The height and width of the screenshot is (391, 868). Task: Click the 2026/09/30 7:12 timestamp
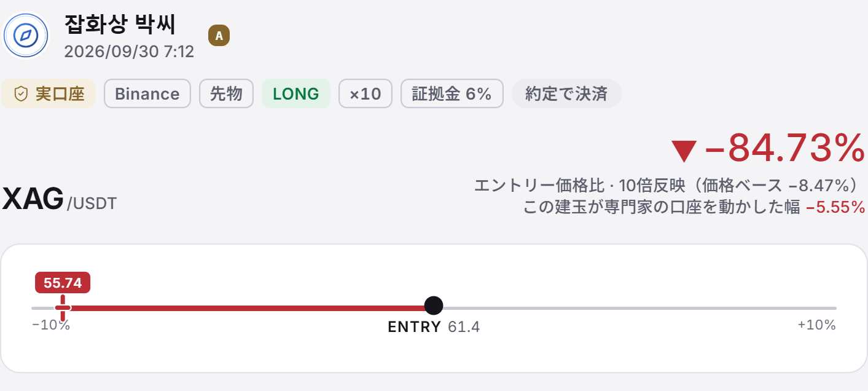[129, 52]
